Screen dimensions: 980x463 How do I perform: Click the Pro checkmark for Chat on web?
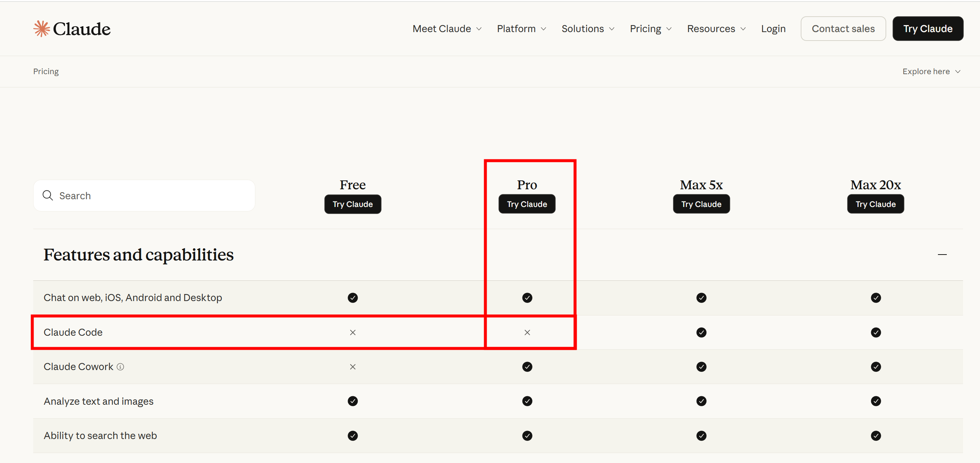point(527,297)
